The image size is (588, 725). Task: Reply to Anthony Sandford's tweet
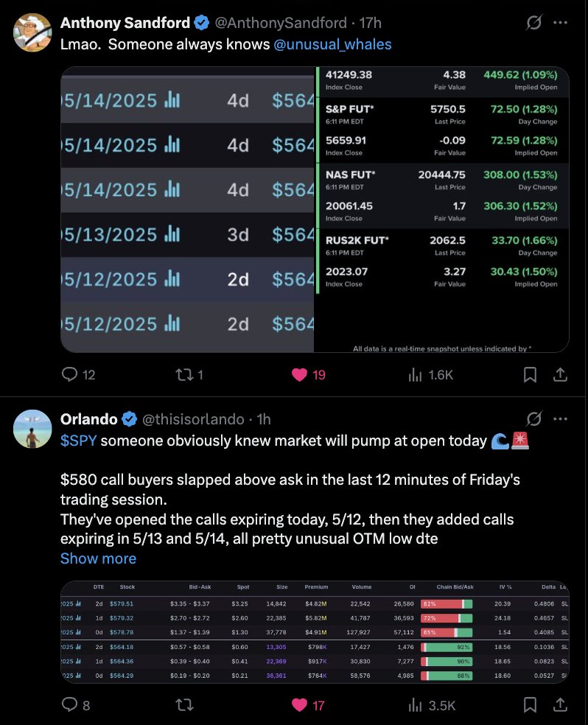point(78,374)
